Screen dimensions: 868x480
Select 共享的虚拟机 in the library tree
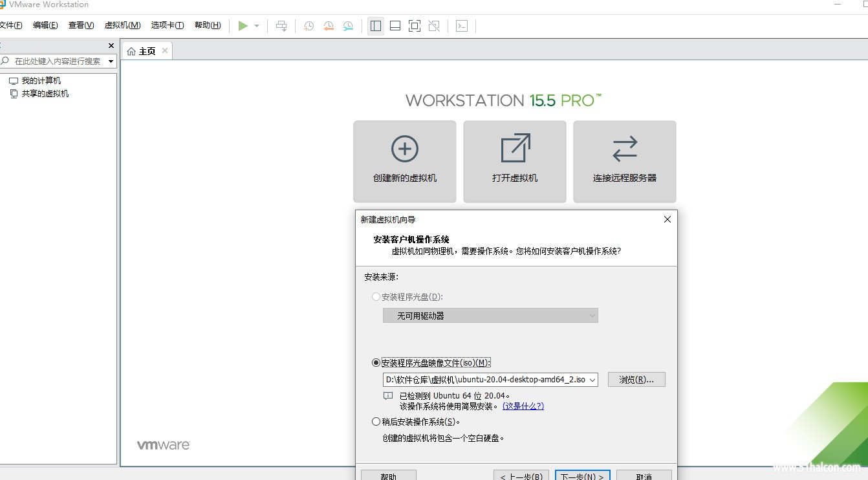point(45,94)
